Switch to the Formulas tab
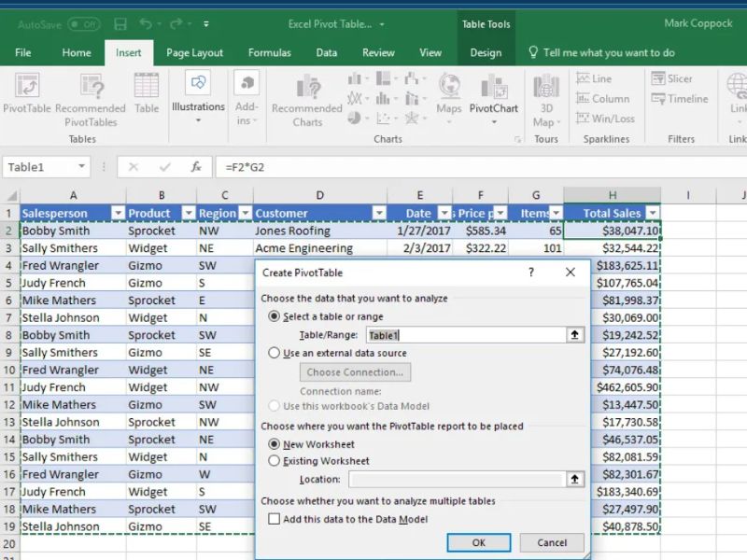Screen dimensions: 747x560 tap(269, 53)
